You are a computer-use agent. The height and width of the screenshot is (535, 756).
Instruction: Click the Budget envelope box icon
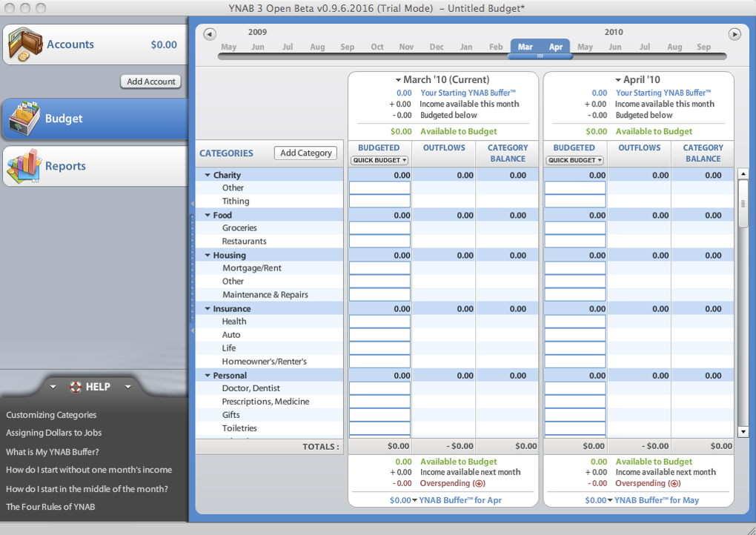23,119
